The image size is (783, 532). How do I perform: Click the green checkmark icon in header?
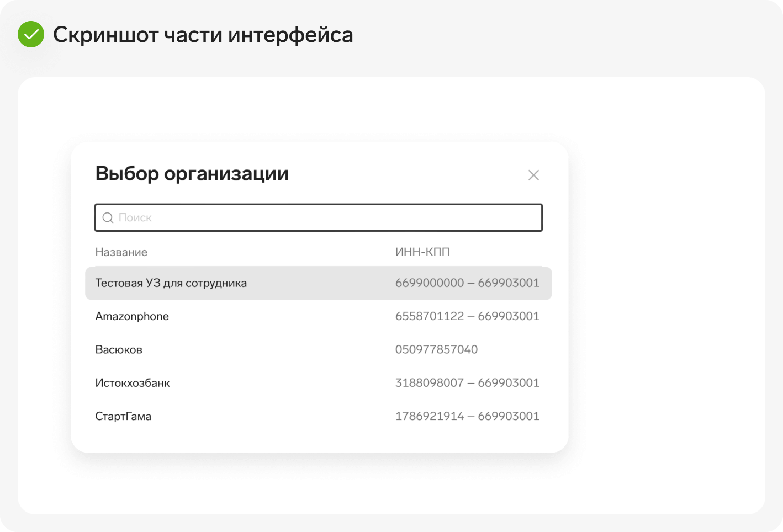tap(31, 34)
